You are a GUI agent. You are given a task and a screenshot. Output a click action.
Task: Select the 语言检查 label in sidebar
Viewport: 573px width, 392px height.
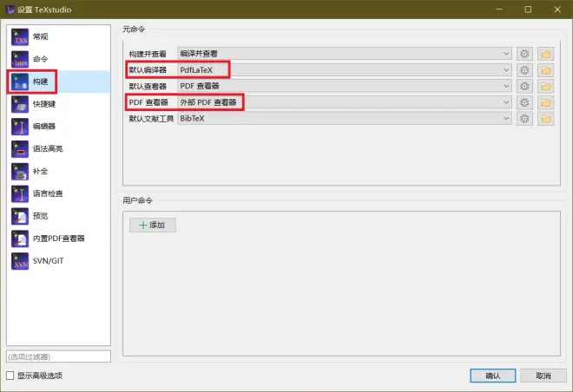coord(48,193)
